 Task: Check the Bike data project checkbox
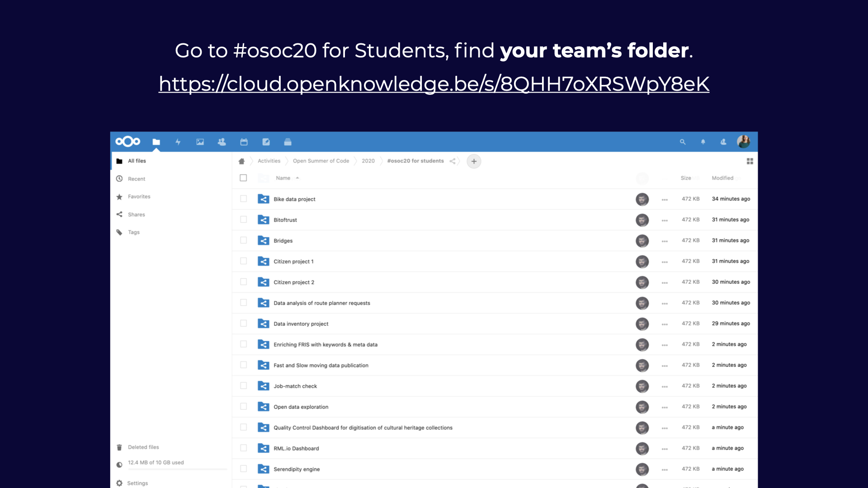[243, 199]
